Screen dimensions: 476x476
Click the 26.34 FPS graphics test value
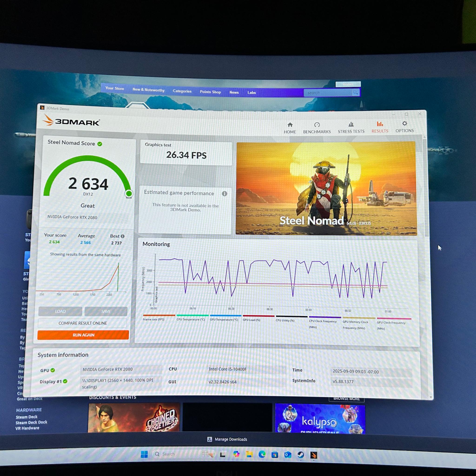(186, 155)
